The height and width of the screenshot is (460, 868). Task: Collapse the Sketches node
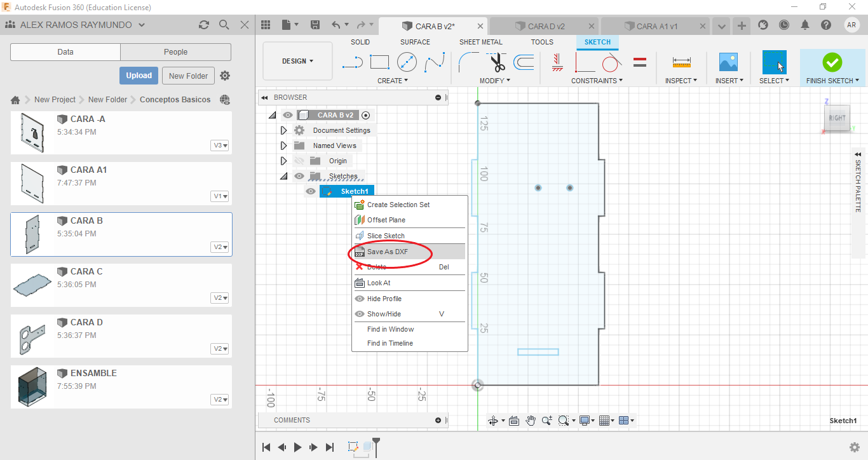click(x=283, y=176)
